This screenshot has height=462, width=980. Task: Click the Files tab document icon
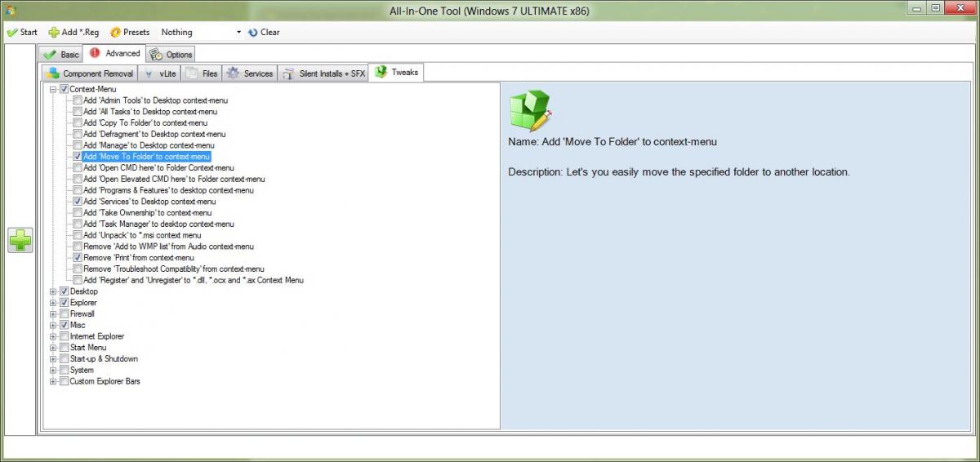pos(192,73)
